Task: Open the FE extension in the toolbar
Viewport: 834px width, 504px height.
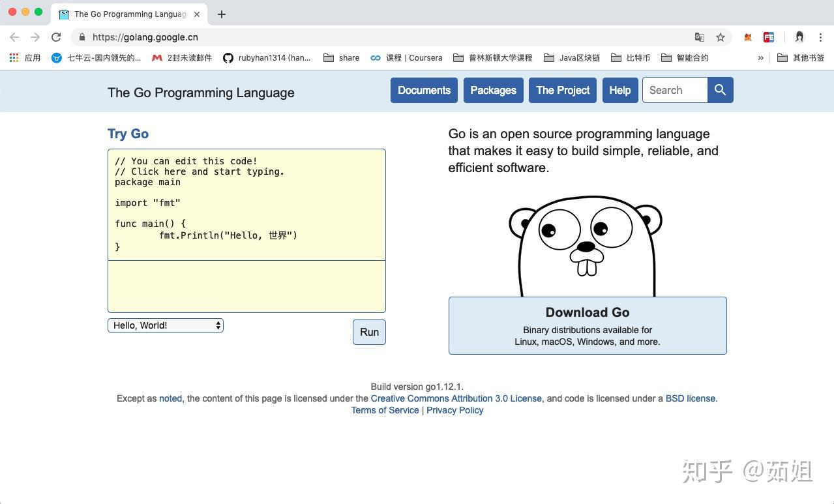Action: pos(769,37)
